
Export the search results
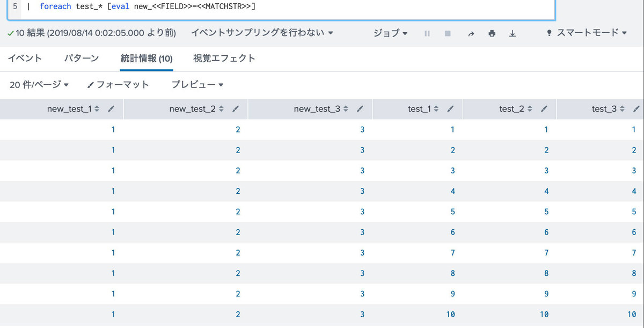(x=513, y=33)
